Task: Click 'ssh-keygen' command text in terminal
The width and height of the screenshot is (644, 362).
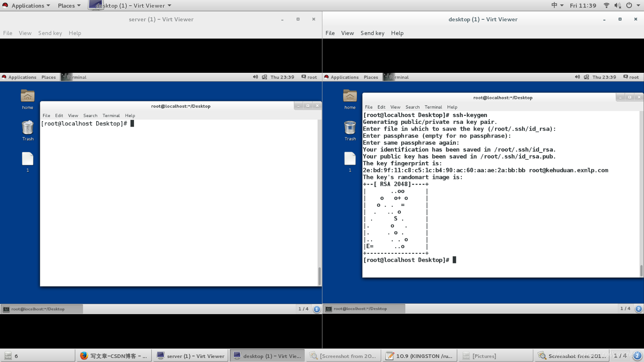Action: [470, 115]
